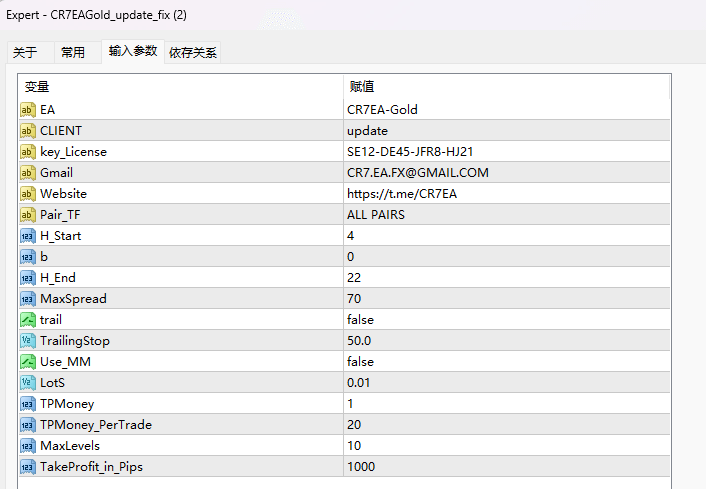The image size is (706, 489).
Task: Click the 变量 column header
Action: (181, 86)
